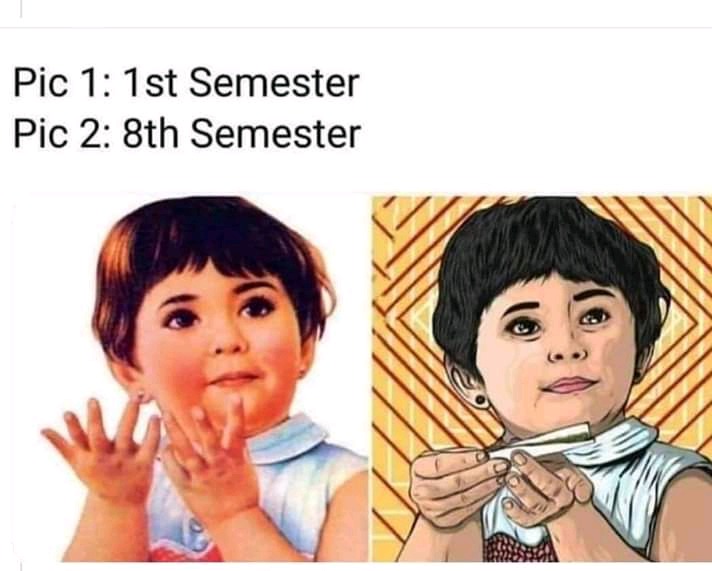
Task: Select the "Pic 2: 8th Semester" caption line
Action: pos(187,133)
